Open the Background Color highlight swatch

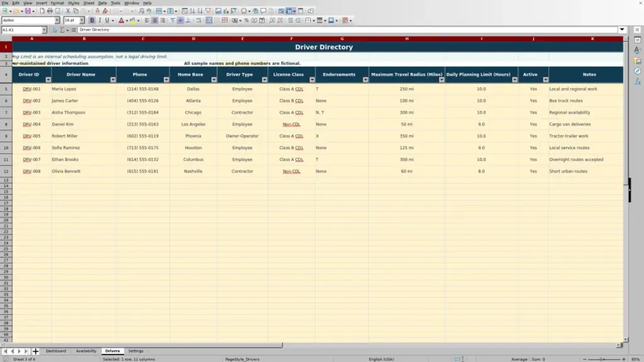point(133,21)
